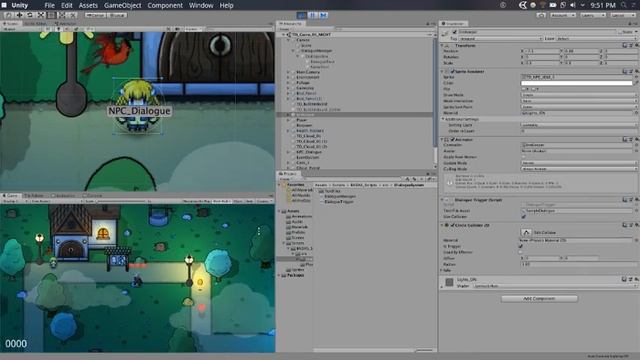Toggle Is Trigger checkbox
640x360 pixels.
(x=521, y=246)
